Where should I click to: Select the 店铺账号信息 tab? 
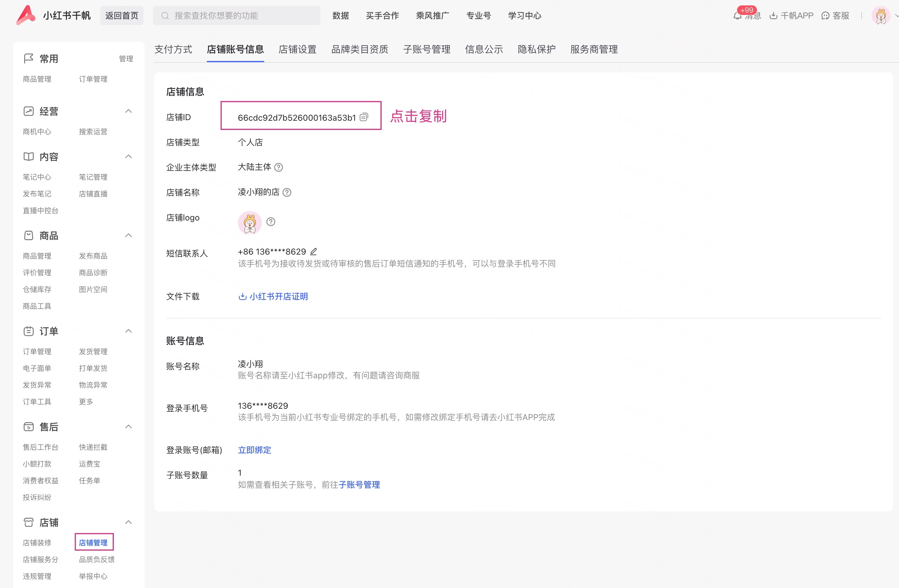coord(235,49)
